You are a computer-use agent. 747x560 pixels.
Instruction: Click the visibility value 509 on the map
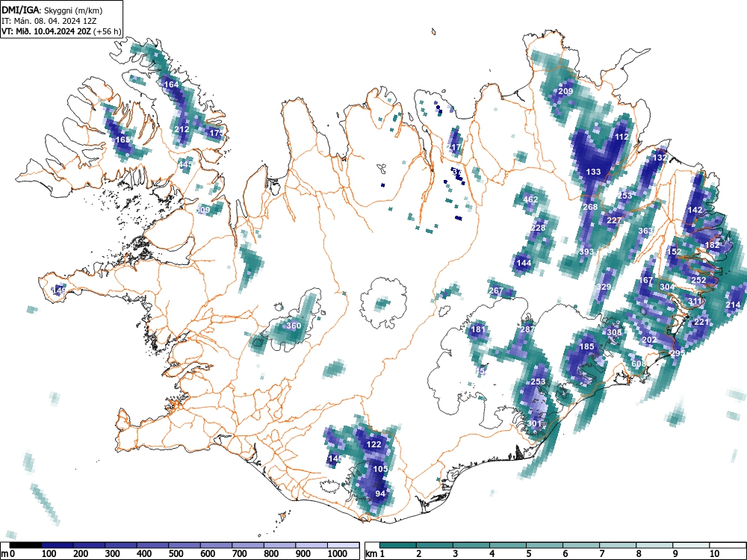(202, 210)
